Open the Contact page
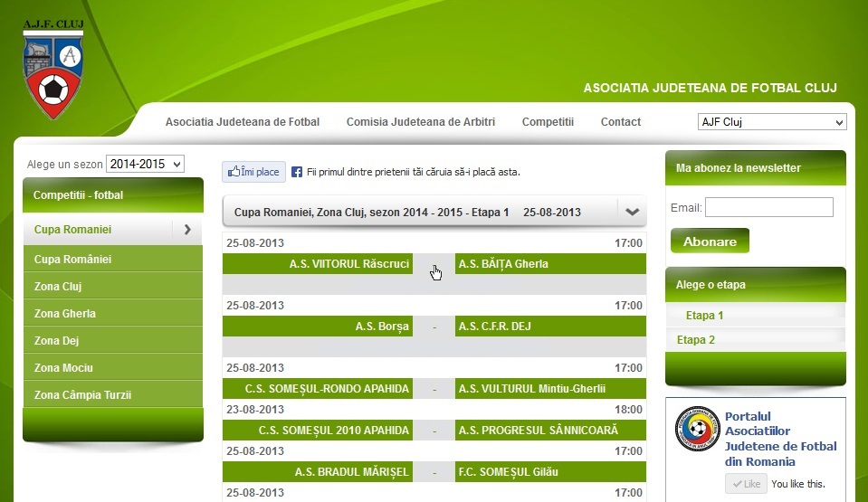This screenshot has width=868, height=502. (620, 122)
